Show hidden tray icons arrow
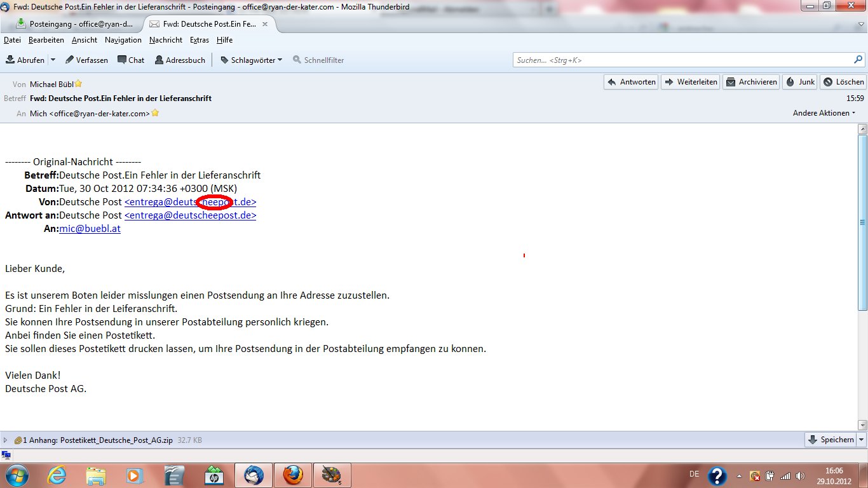 (738, 476)
